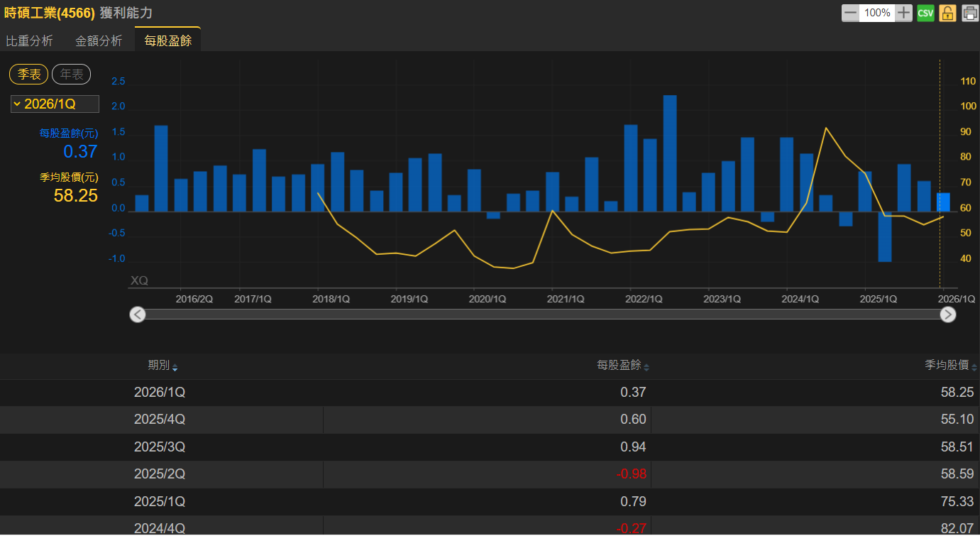
Task: Click the 82.07 average price value
Action: coord(957,529)
